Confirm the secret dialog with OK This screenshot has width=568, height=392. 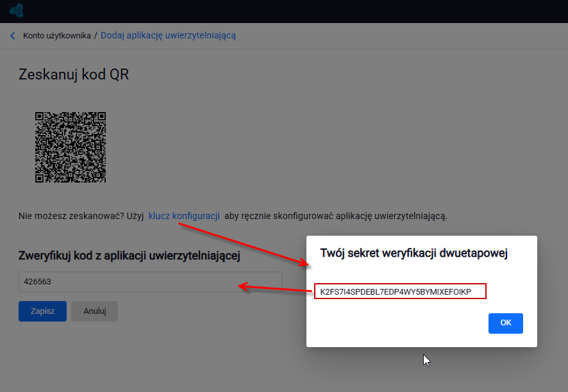tap(506, 323)
